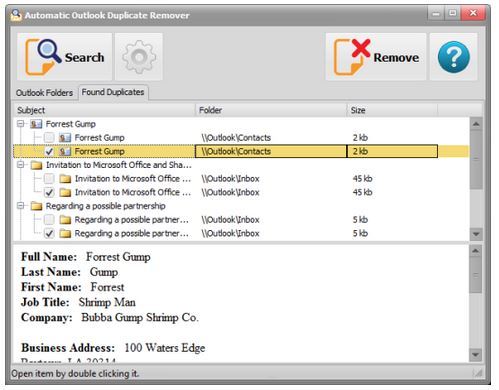The width and height of the screenshot is (499, 390).
Task: Click the 'Full Name: Forrest Gump' line
Action: 86,257
